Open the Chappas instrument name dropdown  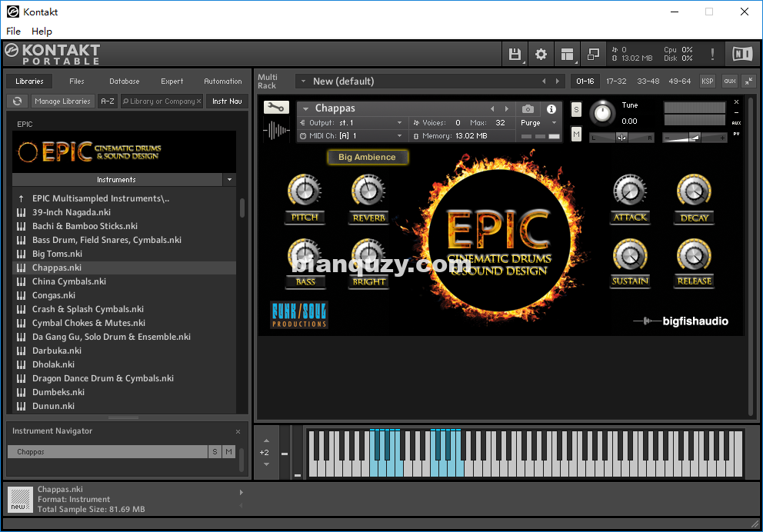305,108
